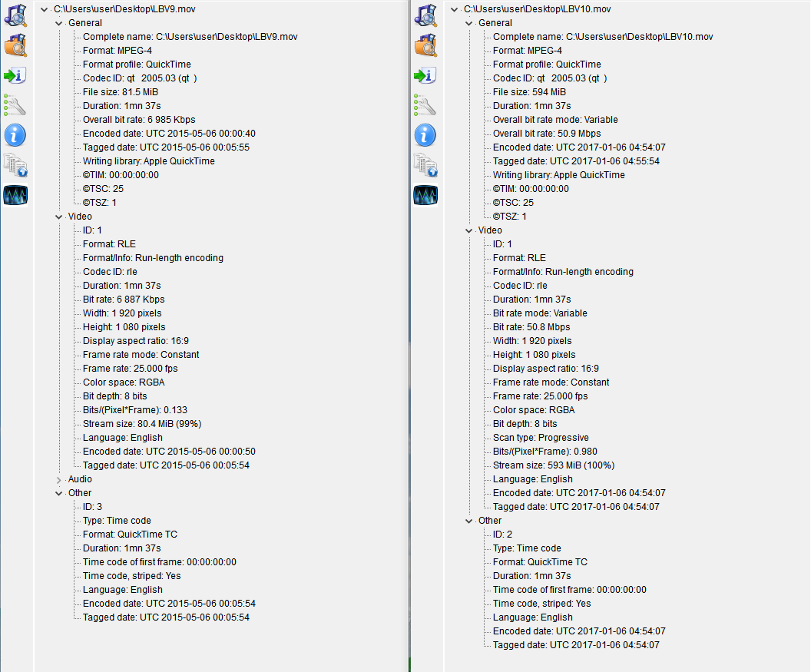Image resolution: width=811 pixels, height=672 pixels.
Task: Collapse the Other section for LBV10.mov
Action: [x=469, y=521]
